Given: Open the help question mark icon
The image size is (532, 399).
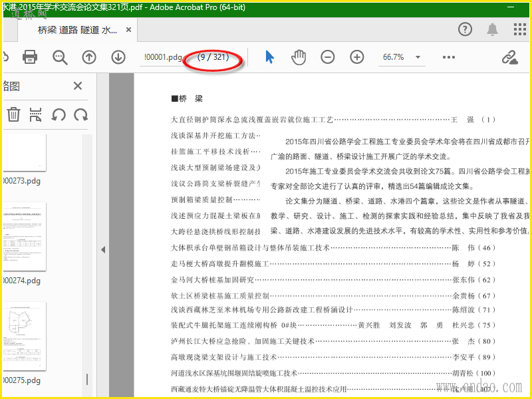Looking at the screenshot, I should tap(465, 29).
